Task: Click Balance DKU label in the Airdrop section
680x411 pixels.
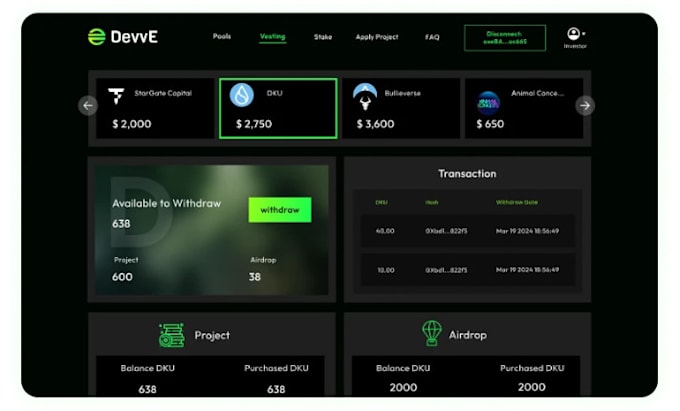Action: 403,368
